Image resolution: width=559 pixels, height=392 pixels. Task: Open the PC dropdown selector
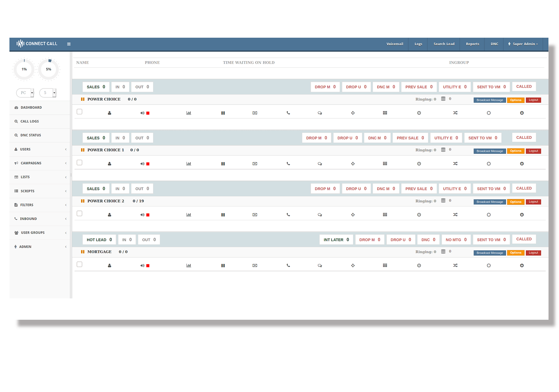pyautogui.click(x=25, y=93)
